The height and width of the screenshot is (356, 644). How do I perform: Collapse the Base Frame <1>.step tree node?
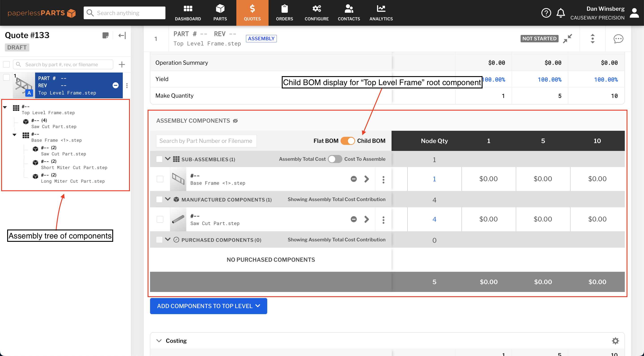(15, 135)
